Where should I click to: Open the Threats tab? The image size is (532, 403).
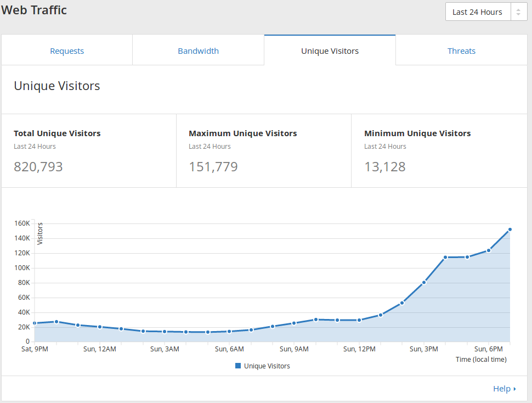pyautogui.click(x=461, y=51)
